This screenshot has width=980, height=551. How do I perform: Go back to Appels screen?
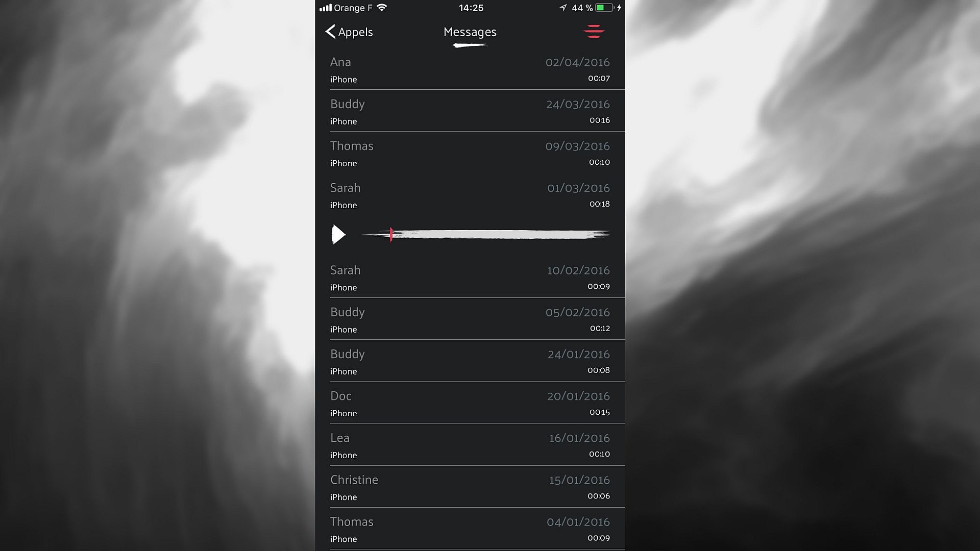point(349,32)
